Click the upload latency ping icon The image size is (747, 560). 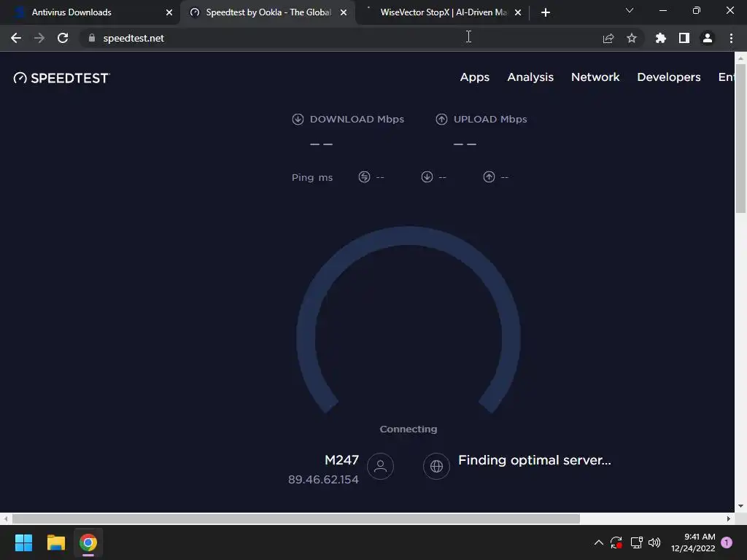[489, 177]
